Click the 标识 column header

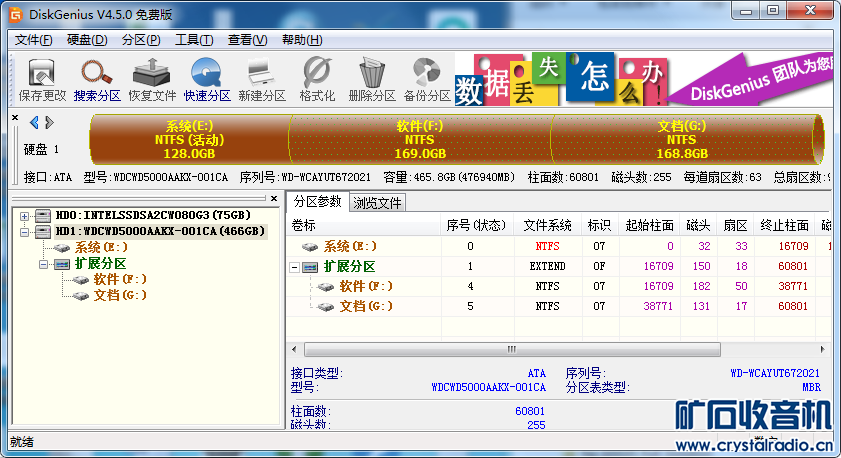(x=600, y=225)
